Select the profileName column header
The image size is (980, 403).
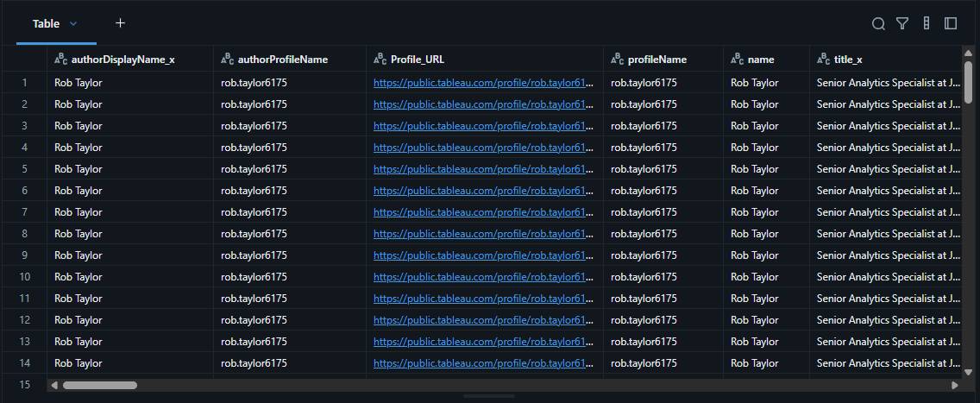pyautogui.click(x=663, y=60)
